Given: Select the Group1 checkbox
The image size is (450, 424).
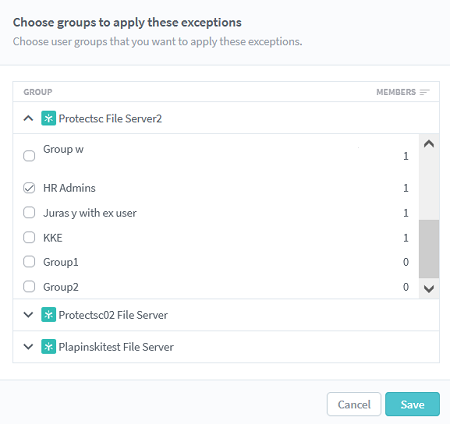Looking at the screenshot, I should [x=29, y=262].
